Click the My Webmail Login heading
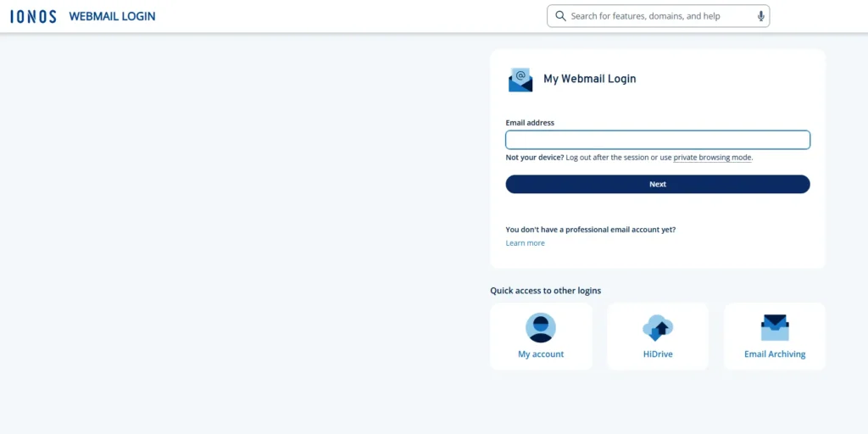Screen dimensions: 868x434 [590, 79]
